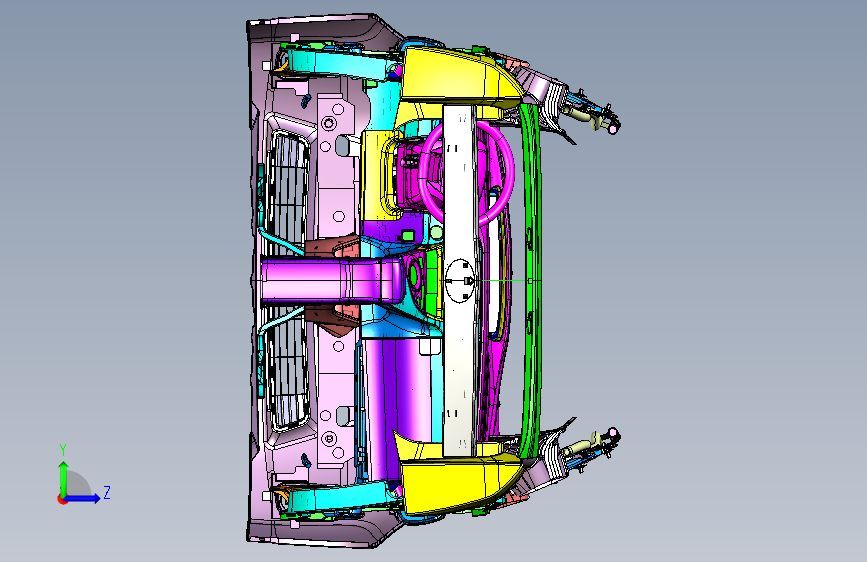Viewport: 867px width, 562px height.
Task: Select the lower brown bracket
Action: [x=332, y=319]
